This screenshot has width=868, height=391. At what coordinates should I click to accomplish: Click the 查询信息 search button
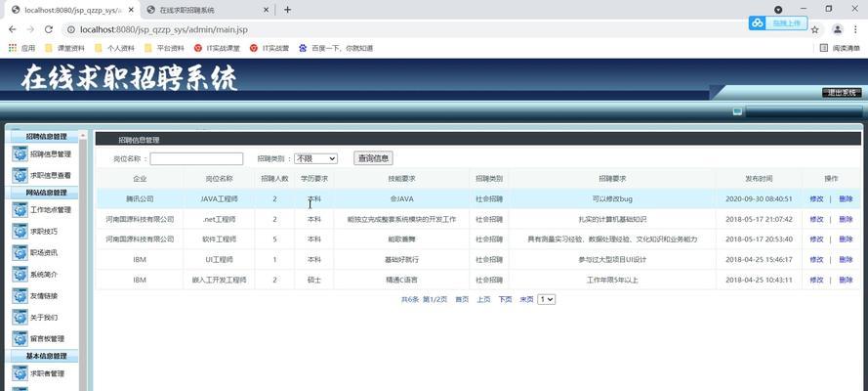point(374,158)
